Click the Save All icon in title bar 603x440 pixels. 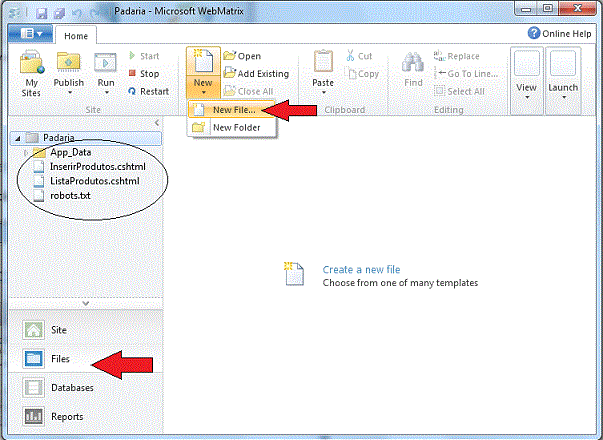click(60, 13)
